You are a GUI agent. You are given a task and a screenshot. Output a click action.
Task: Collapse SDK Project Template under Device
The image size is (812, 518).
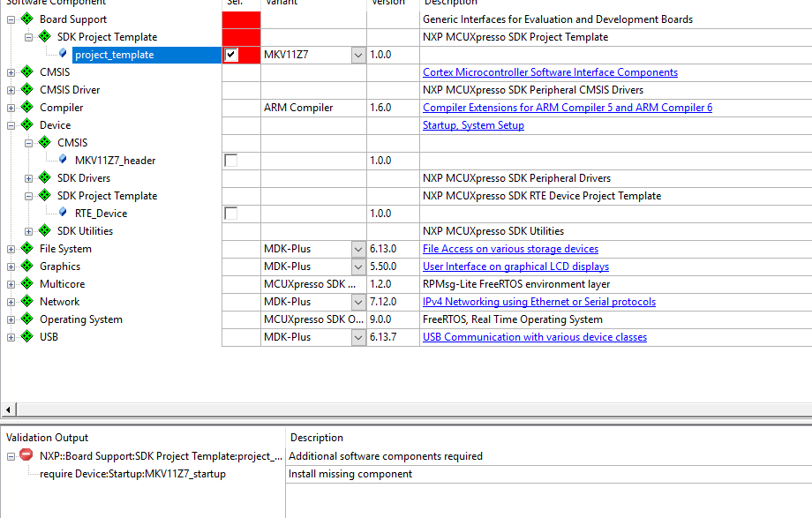28,196
